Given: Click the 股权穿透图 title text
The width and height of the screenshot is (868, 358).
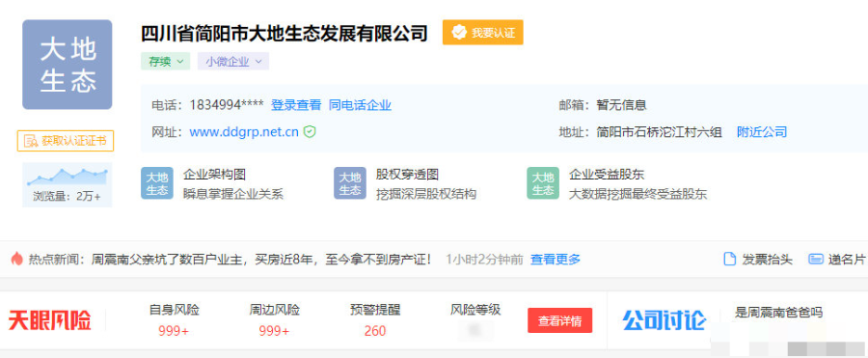Looking at the screenshot, I should (407, 175).
